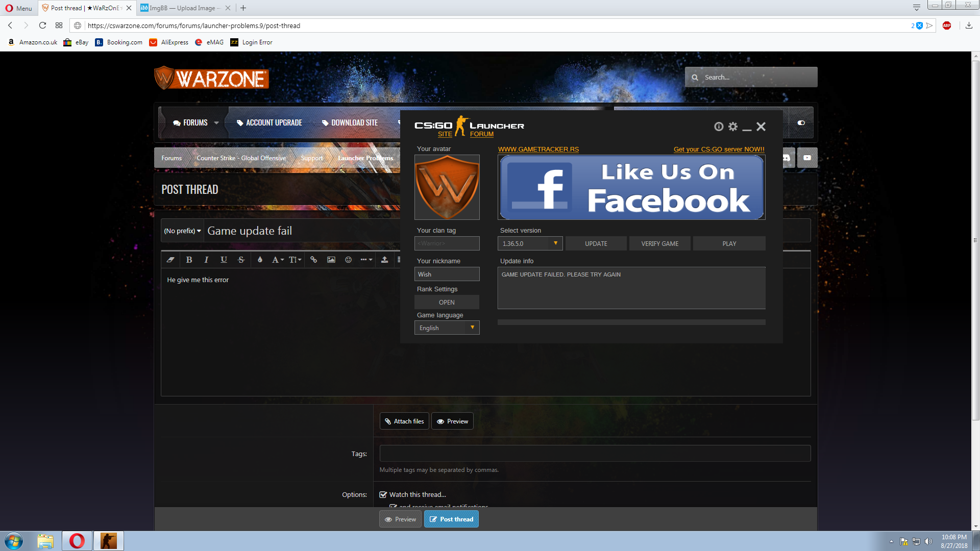980x551 pixels.
Task: Open Download Site navigation item
Action: (350, 123)
